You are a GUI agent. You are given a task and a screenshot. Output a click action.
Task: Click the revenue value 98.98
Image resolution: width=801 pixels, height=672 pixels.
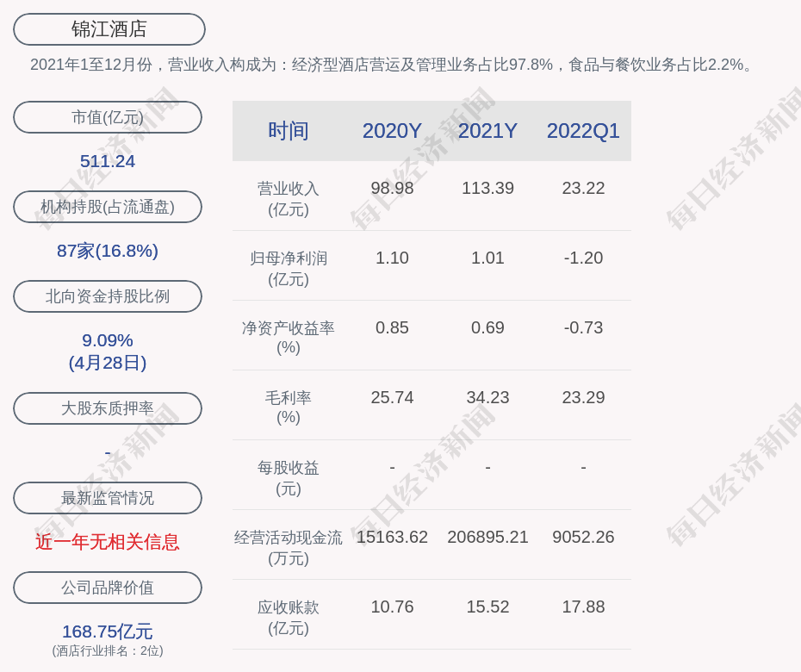pos(393,188)
